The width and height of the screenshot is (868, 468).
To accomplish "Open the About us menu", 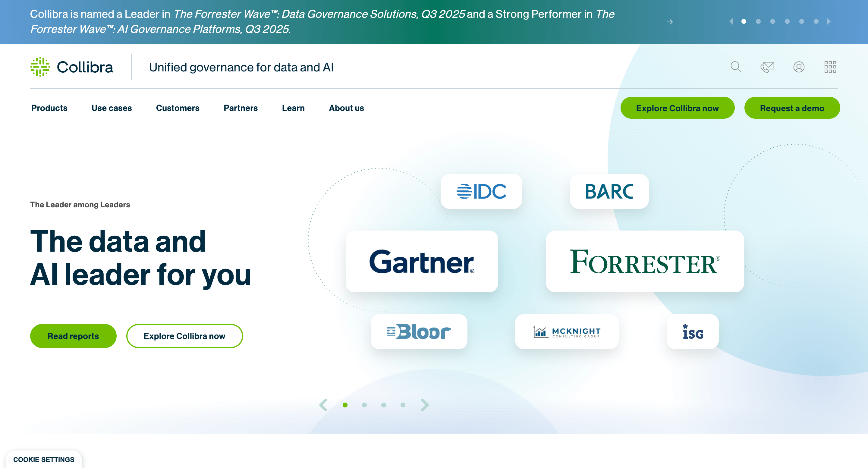I will tap(346, 108).
